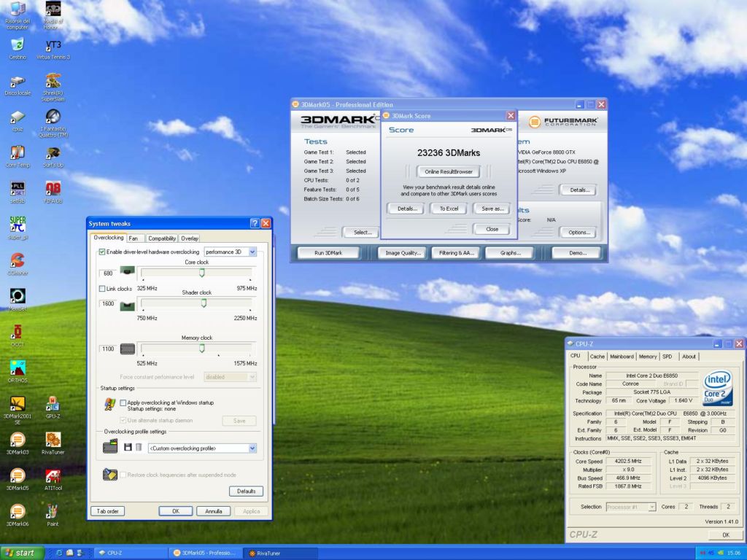Close the 3DMark Score dialog via Close button
Screen dimensions: 747x560
[492, 230]
